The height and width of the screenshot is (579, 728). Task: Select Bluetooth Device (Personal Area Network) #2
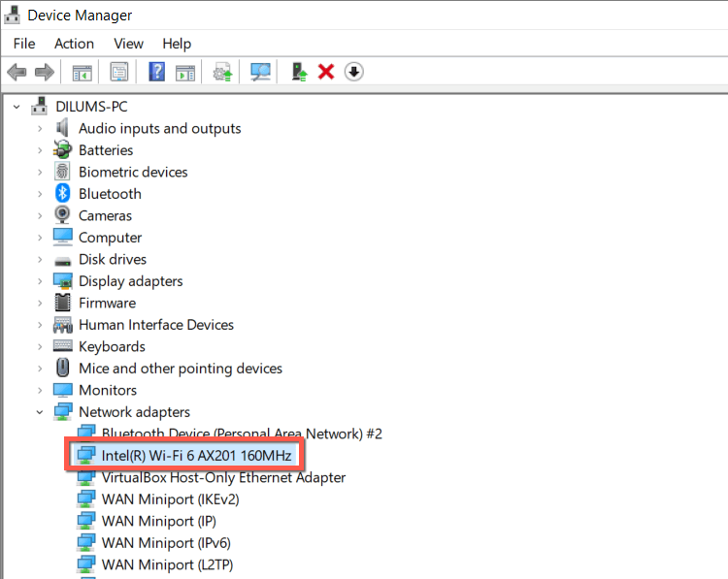click(x=242, y=434)
